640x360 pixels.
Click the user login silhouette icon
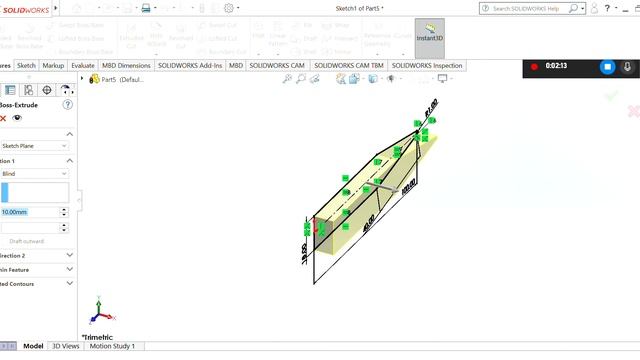[594, 8]
